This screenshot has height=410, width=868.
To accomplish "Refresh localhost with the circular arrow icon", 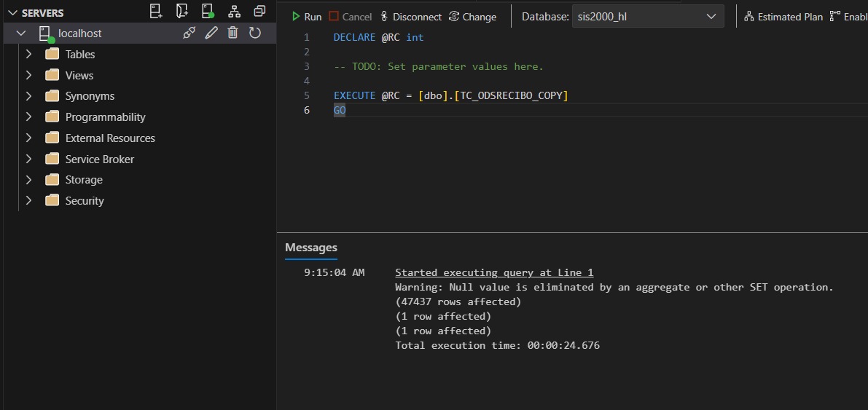I will click(x=255, y=33).
